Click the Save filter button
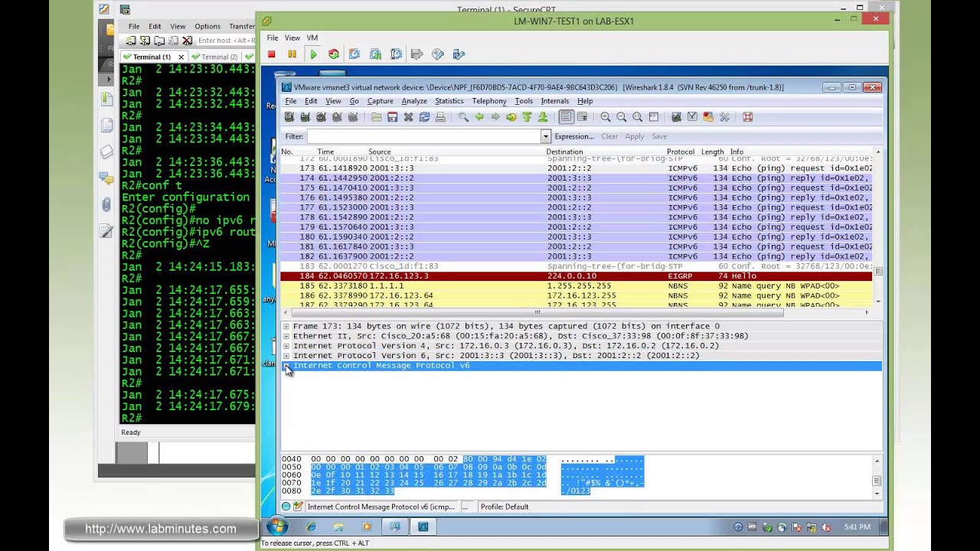Image resolution: width=980 pixels, height=551 pixels. tap(659, 136)
